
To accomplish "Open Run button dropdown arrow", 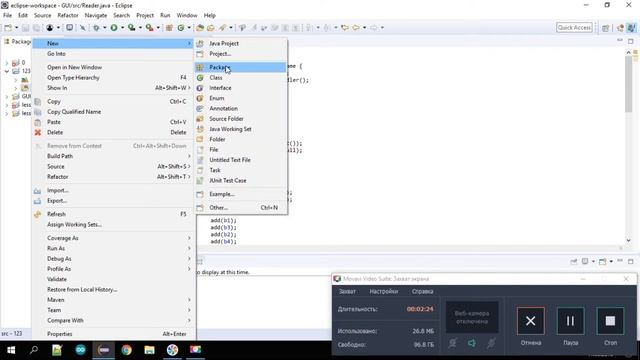I will click(122, 27).
